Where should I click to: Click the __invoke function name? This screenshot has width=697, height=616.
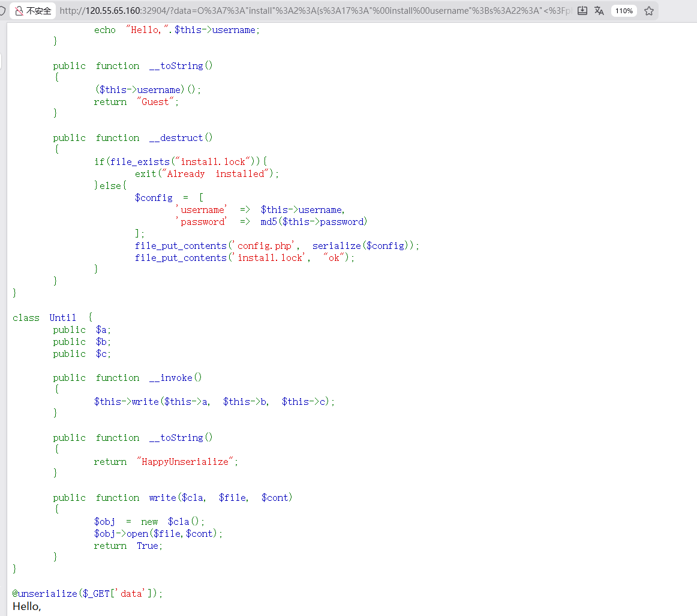pyautogui.click(x=174, y=377)
